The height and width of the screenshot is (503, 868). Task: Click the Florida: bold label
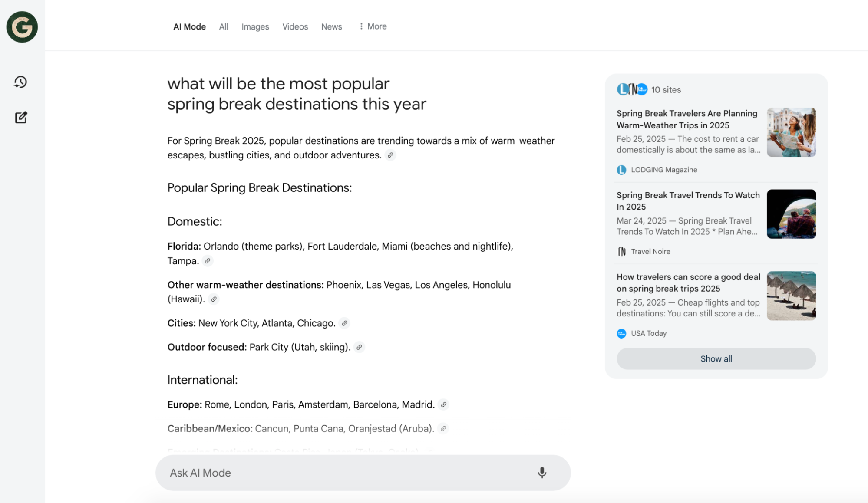[184, 246]
